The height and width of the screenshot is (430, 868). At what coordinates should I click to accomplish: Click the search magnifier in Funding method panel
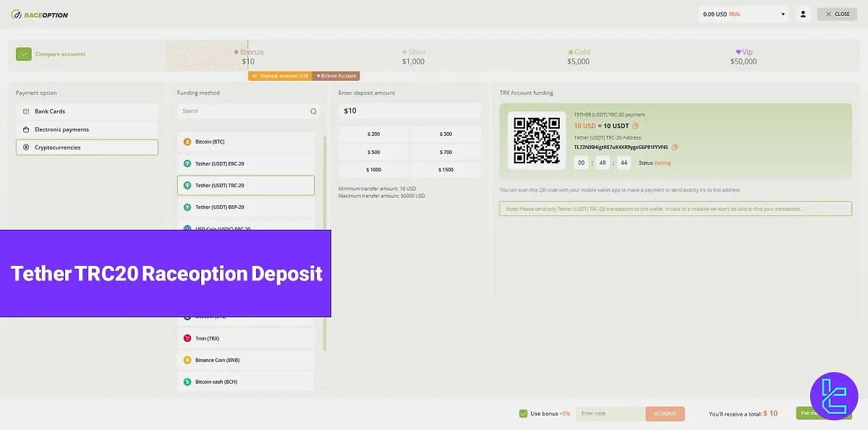point(313,111)
